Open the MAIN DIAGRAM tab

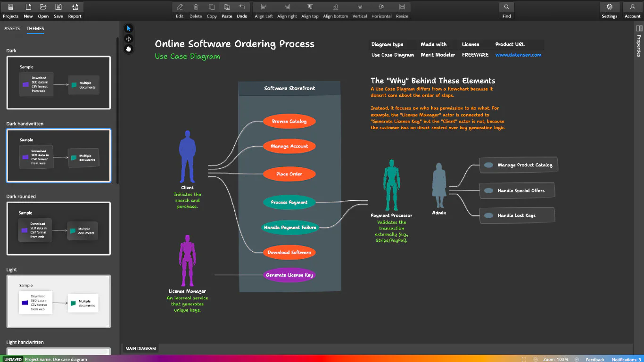(x=140, y=348)
